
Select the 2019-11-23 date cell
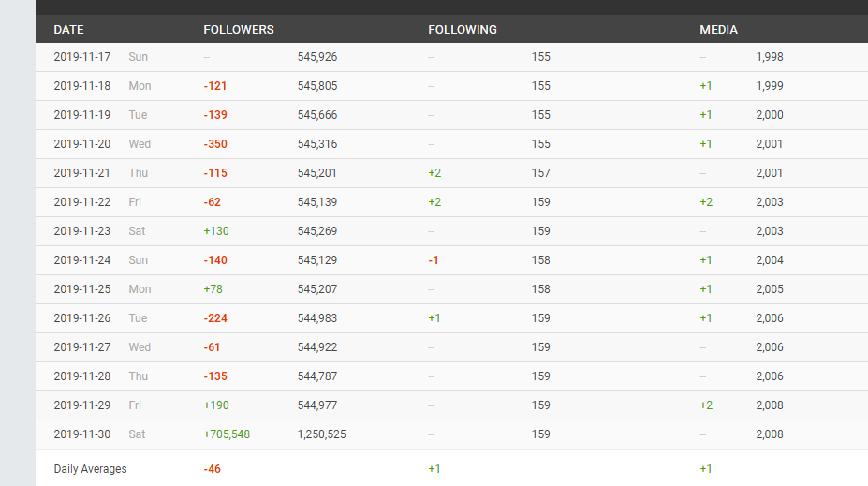(x=82, y=231)
